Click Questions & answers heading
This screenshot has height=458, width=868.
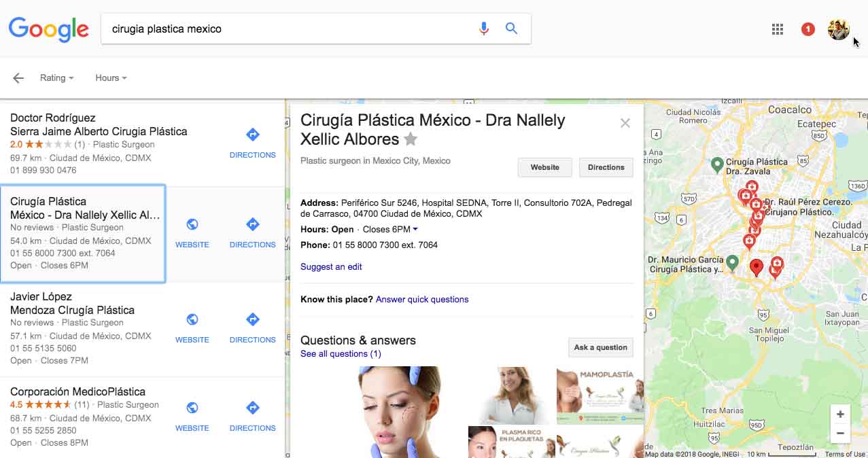(x=358, y=340)
